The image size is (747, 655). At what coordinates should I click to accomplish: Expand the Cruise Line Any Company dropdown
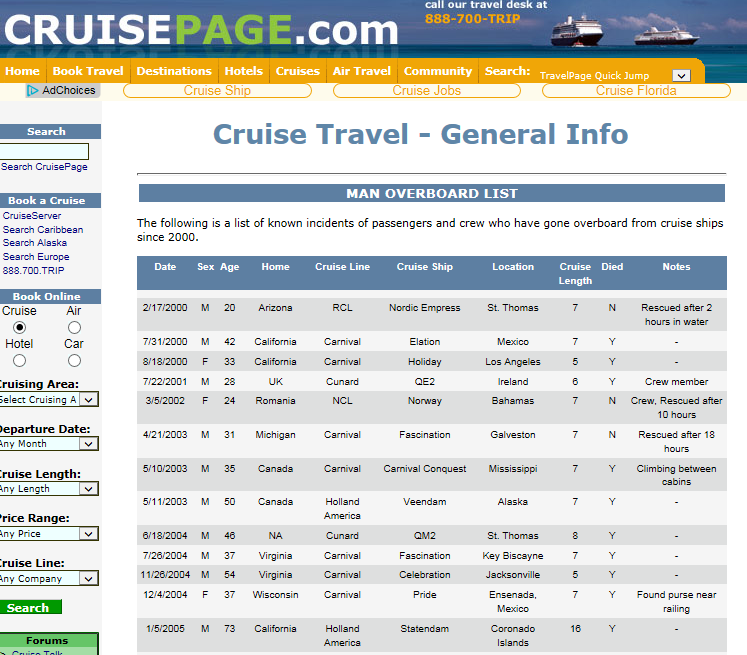(89, 579)
